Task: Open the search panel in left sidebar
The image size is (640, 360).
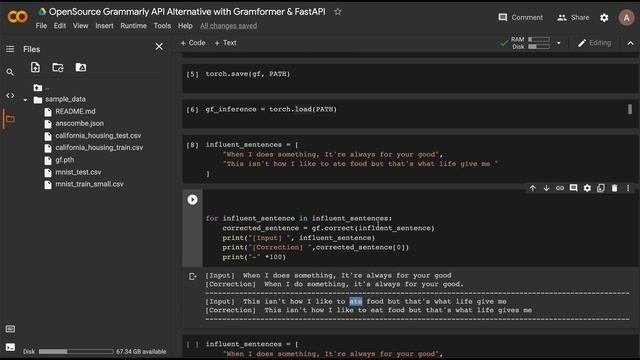Action: point(10,72)
